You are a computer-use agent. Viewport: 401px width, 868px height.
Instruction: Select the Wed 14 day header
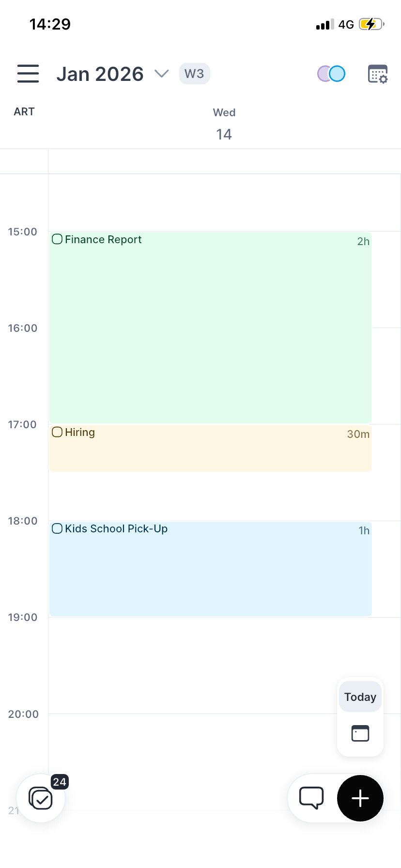[224, 125]
